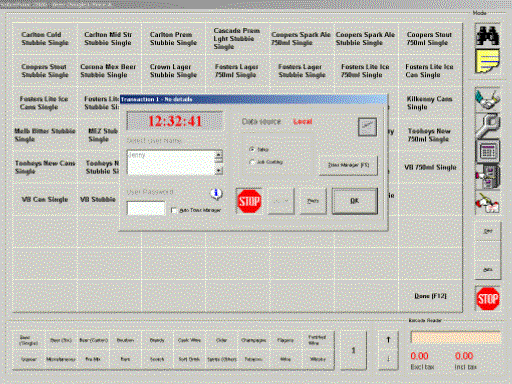Click the blue info icon near password

coord(216,193)
